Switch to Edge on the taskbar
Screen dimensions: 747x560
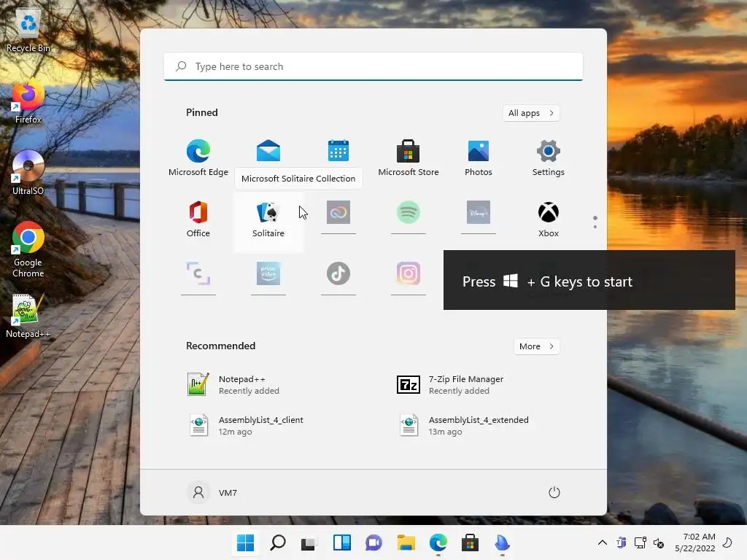[438, 542]
